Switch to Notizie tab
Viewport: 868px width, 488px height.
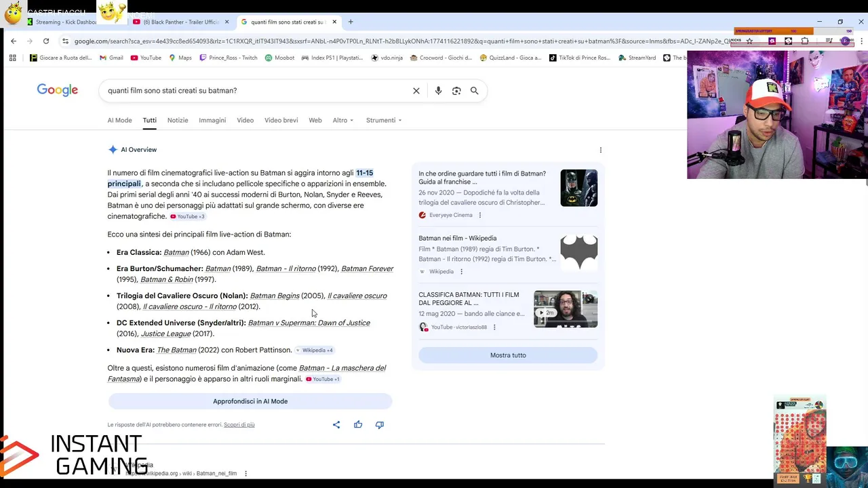point(178,120)
